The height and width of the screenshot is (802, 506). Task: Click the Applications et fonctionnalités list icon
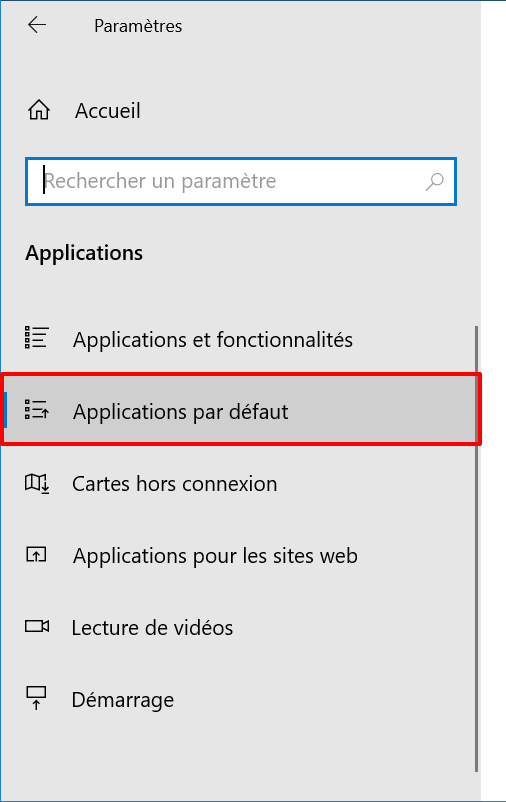[x=37, y=338]
